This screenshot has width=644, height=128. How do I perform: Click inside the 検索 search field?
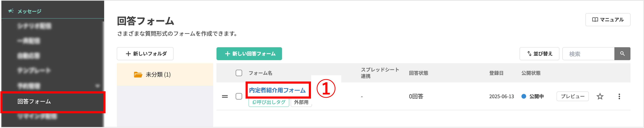pos(588,53)
